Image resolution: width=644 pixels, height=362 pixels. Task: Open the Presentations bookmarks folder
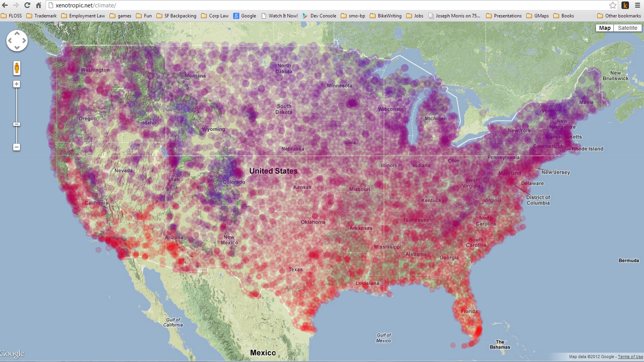[x=503, y=16]
